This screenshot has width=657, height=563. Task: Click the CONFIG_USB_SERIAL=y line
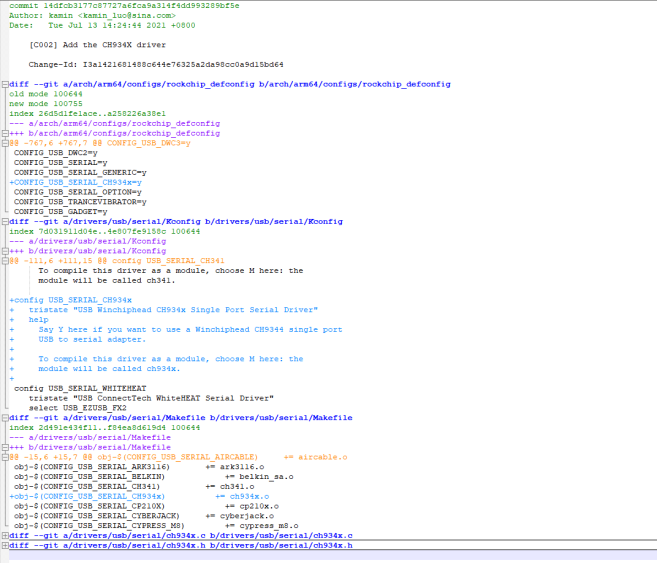tap(60, 163)
